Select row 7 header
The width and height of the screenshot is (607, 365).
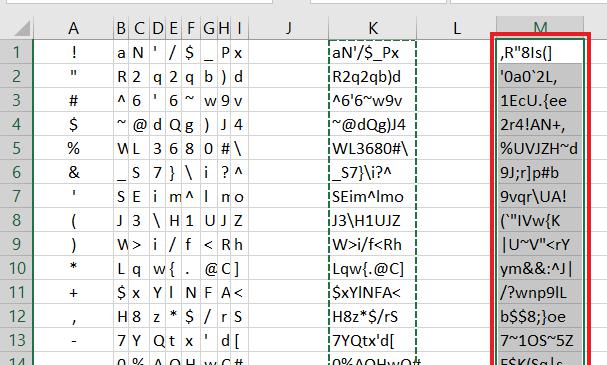point(17,196)
